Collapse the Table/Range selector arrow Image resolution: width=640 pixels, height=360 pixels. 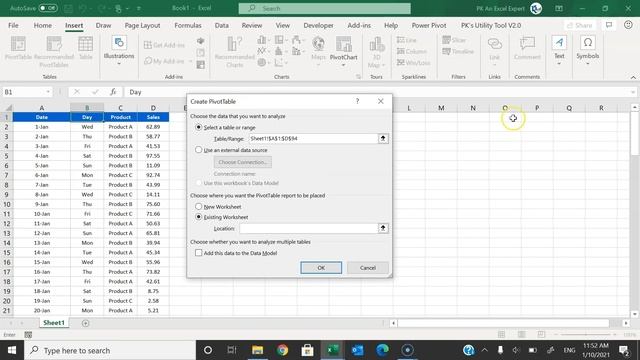pos(383,138)
